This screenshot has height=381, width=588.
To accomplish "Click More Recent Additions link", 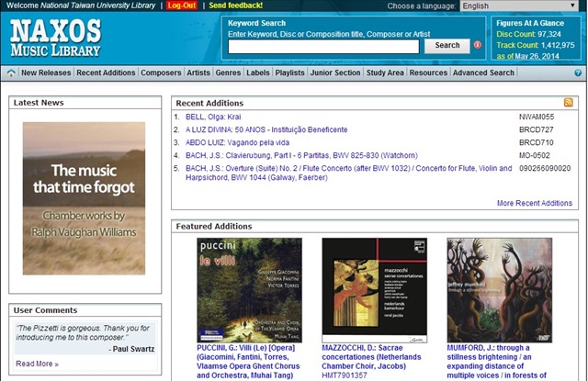I will coord(535,203).
